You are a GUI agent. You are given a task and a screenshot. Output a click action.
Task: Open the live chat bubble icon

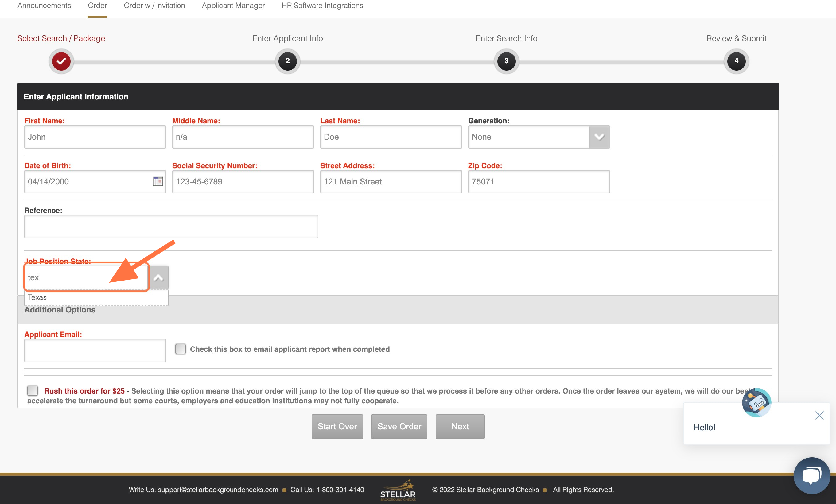811,475
